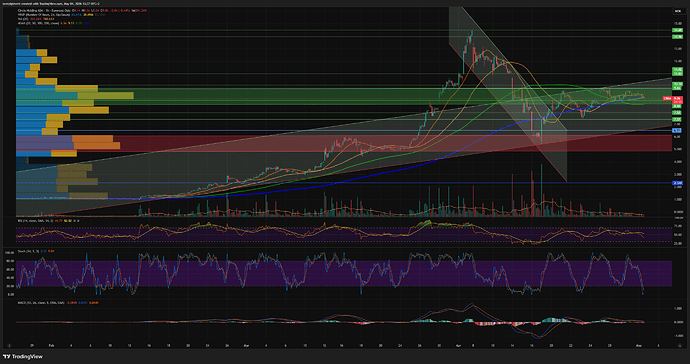
Task: Click the Mar label on the time axis
Action: click(x=246, y=346)
